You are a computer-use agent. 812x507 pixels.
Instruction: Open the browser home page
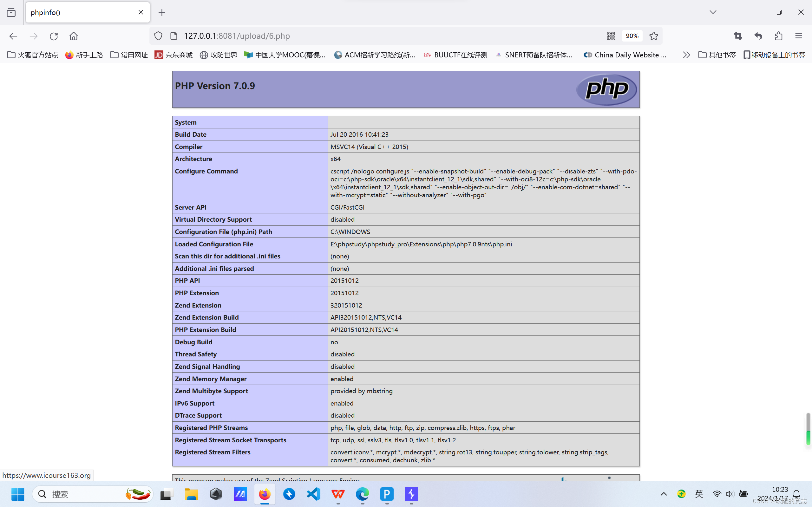tap(74, 36)
